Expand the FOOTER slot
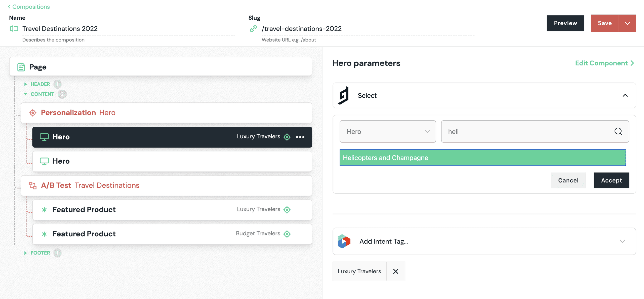Image resolution: width=644 pixels, height=299 pixels. tap(25, 253)
